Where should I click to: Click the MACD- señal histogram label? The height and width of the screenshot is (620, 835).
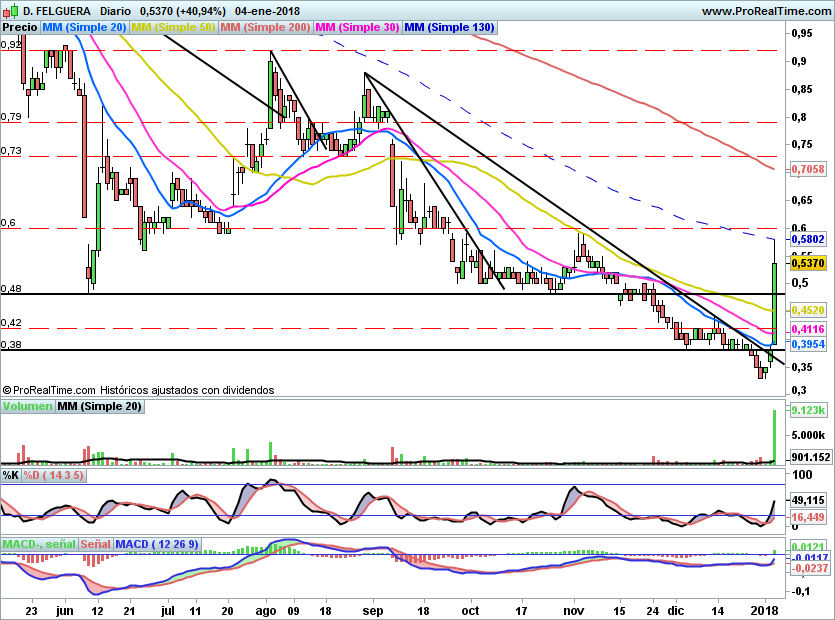[38, 544]
